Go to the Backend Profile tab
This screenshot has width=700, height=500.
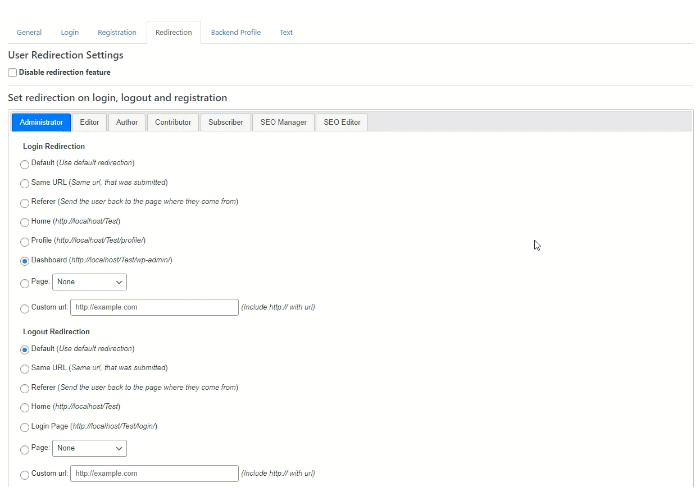coord(236,33)
